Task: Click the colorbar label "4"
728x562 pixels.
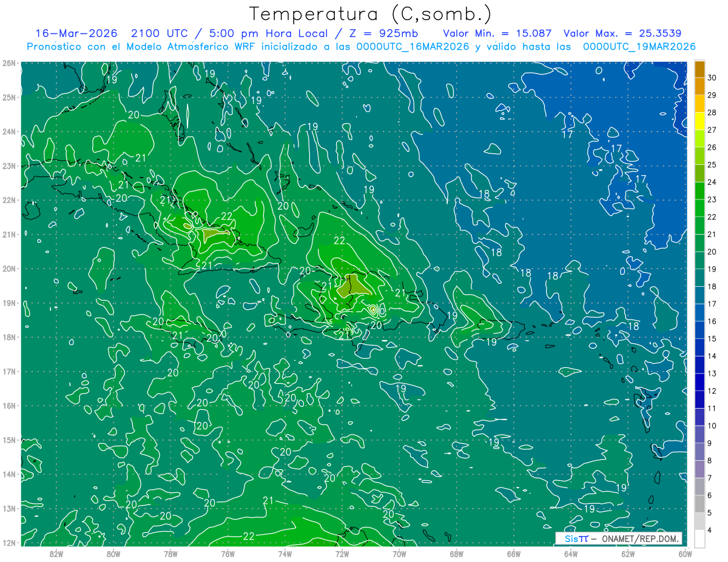Action: click(x=710, y=530)
